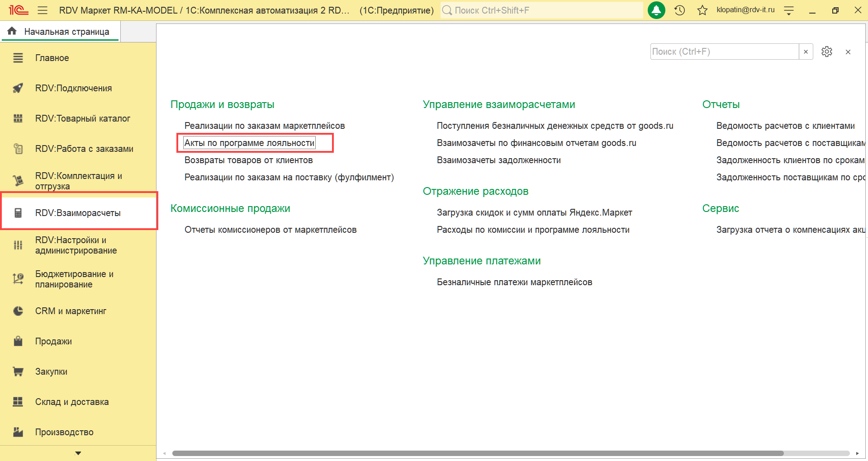Click the Склад и доставка boxes icon
Image resolution: width=868 pixels, height=461 pixels.
(x=18, y=402)
